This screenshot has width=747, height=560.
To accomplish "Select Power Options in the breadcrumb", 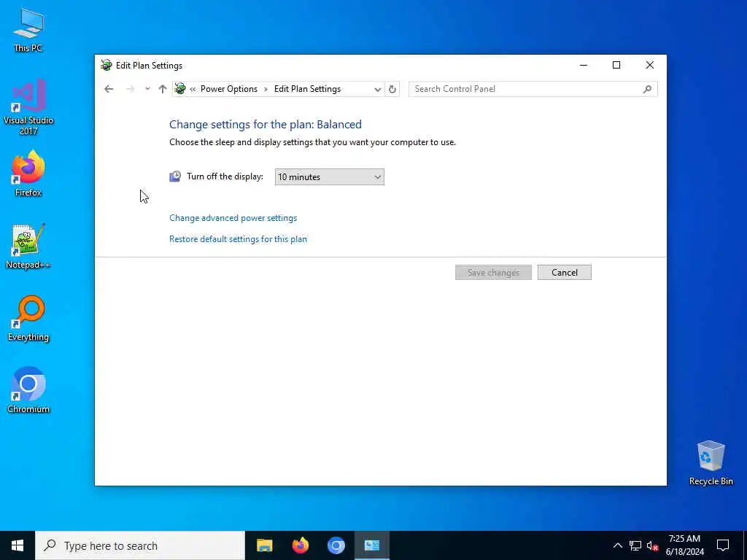I will 228,89.
